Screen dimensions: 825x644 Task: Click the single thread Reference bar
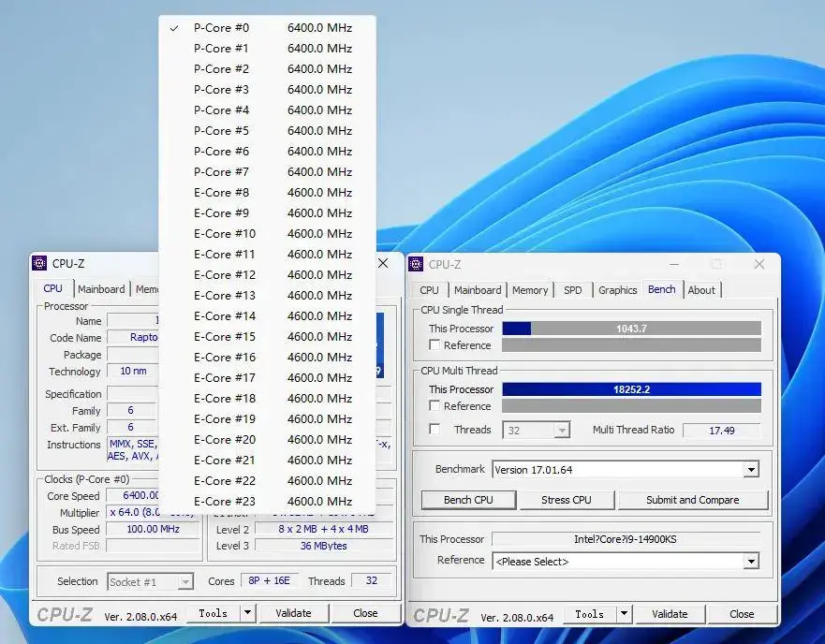pyautogui.click(x=631, y=345)
